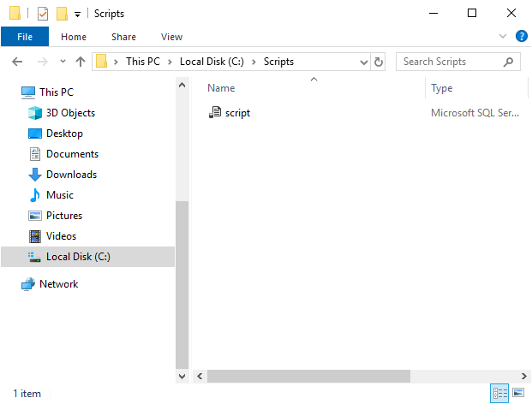
Task: Switch to Details view
Action: [499, 393]
